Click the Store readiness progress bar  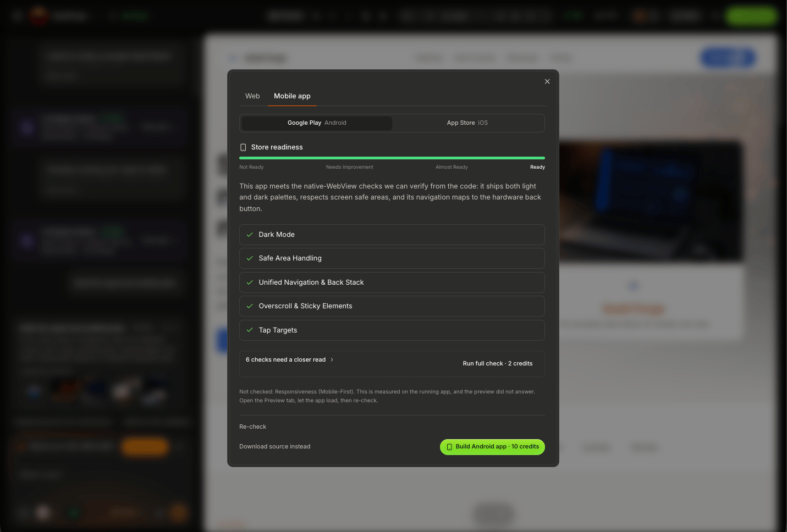click(x=392, y=158)
